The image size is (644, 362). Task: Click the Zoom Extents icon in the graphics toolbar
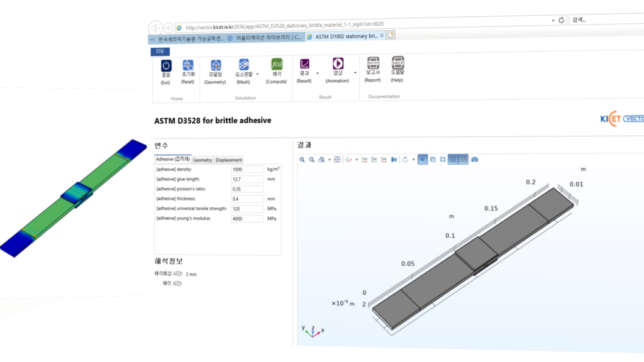[337, 159]
